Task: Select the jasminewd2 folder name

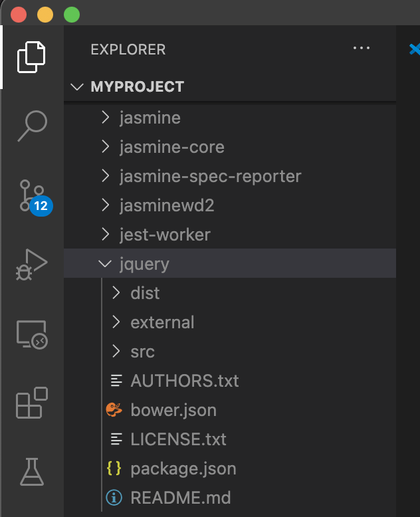Action: pyautogui.click(x=167, y=205)
